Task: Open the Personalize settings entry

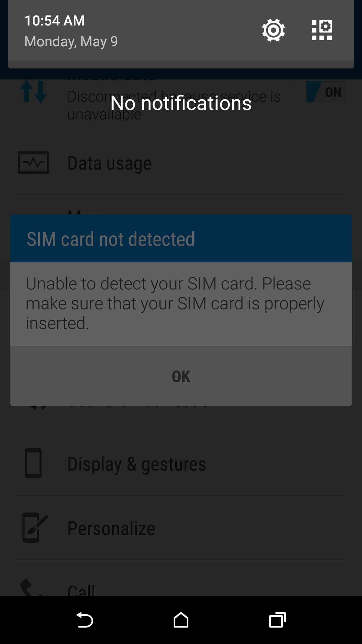Action: (x=181, y=528)
